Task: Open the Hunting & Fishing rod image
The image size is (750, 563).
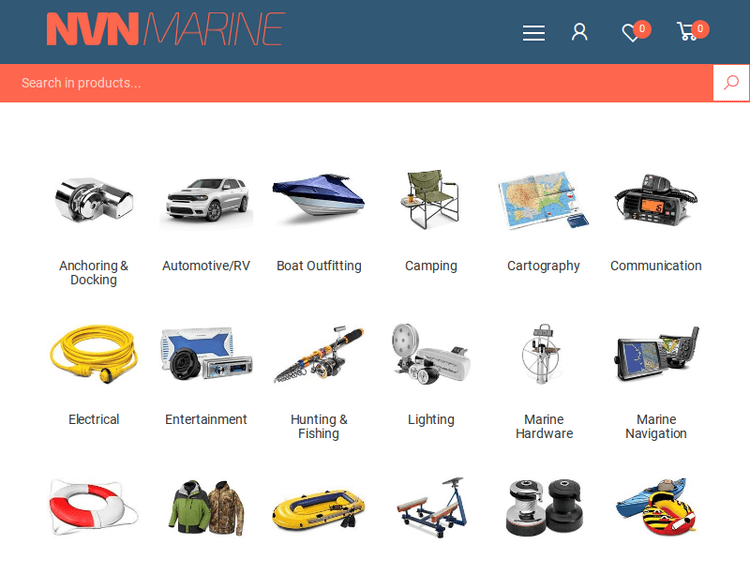Action: [319, 355]
